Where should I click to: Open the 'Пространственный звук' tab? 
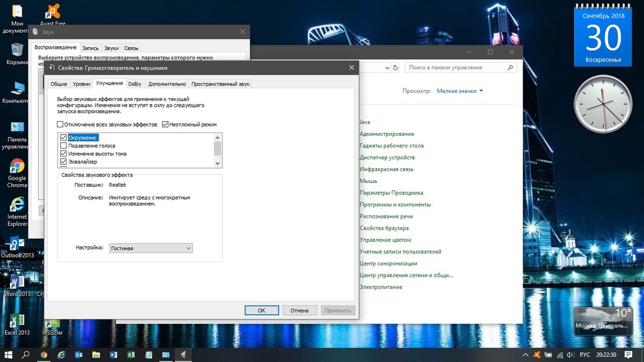coord(220,84)
